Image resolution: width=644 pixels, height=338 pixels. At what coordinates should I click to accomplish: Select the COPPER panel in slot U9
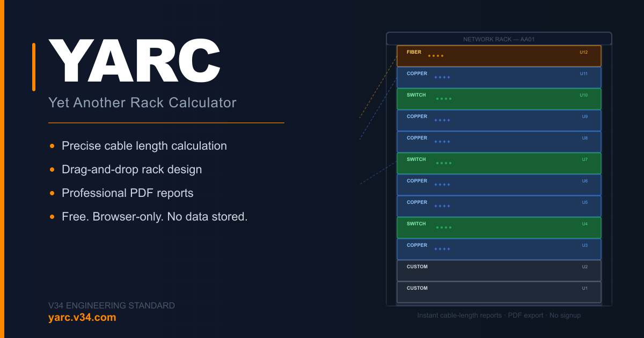(x=499, y=120)
